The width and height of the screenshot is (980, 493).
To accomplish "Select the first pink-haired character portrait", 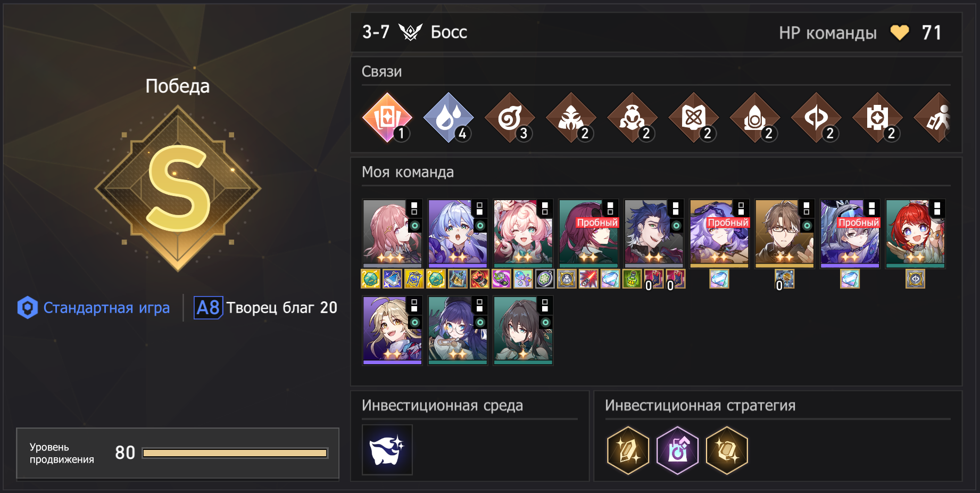I will [392, 234].
